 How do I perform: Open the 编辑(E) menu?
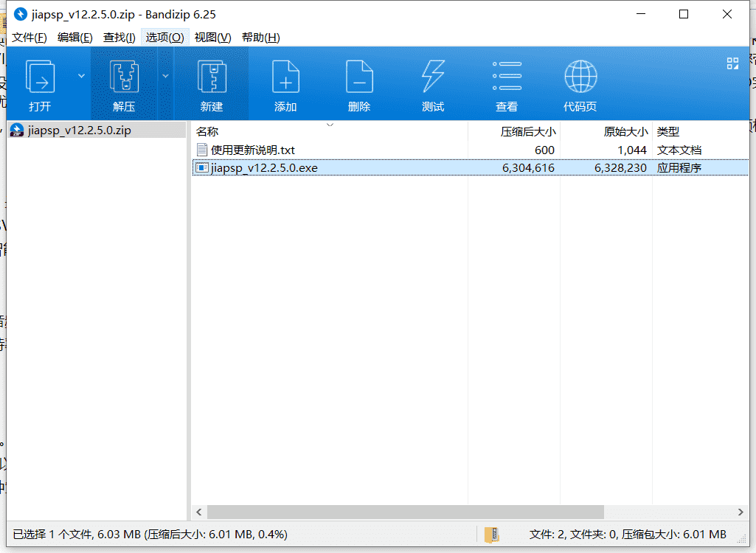[74, 38]
